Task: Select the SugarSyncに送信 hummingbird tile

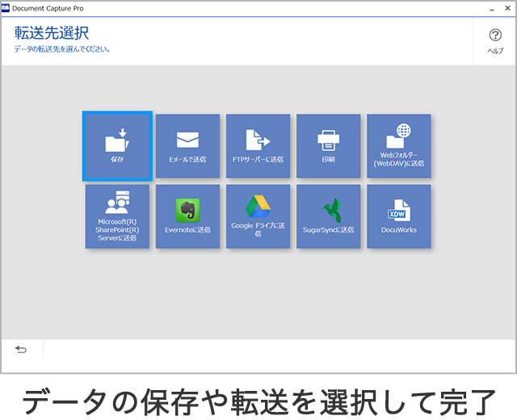Action: pyautogui.click(x=328, y=216)
